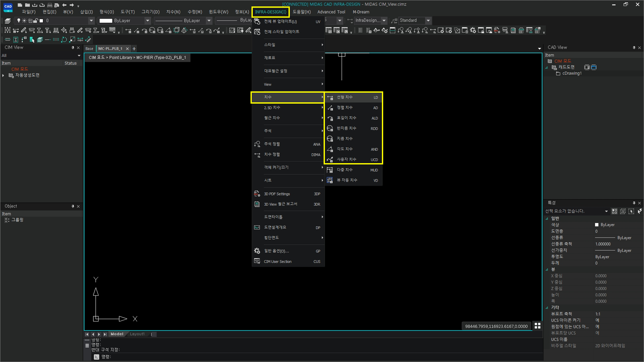Click the redo arrow icon

[x=72, y=5]
